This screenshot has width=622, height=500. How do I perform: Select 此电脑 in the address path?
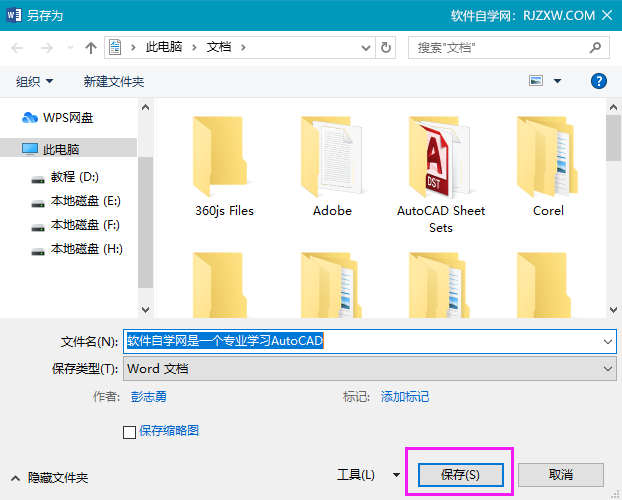pos(164,47)
